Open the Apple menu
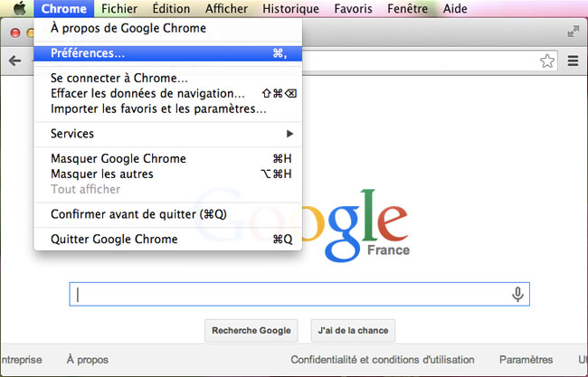This screenshot has width=588, height=377. [20, 8]
